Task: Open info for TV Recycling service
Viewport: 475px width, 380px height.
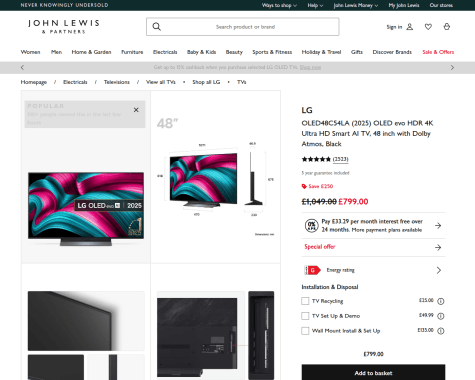Action: point(441,301)
